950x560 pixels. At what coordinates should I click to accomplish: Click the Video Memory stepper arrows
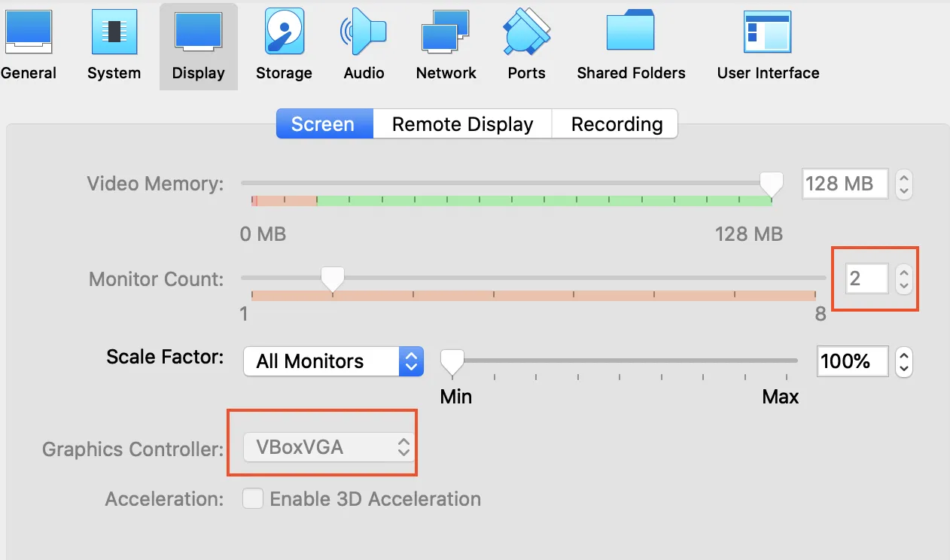904,184
